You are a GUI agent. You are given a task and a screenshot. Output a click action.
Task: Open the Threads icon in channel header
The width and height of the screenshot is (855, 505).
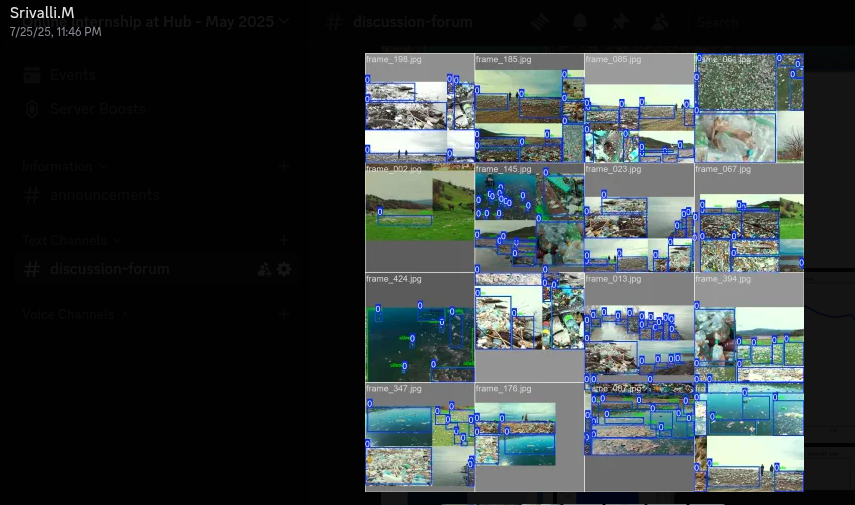pos(540,22)
